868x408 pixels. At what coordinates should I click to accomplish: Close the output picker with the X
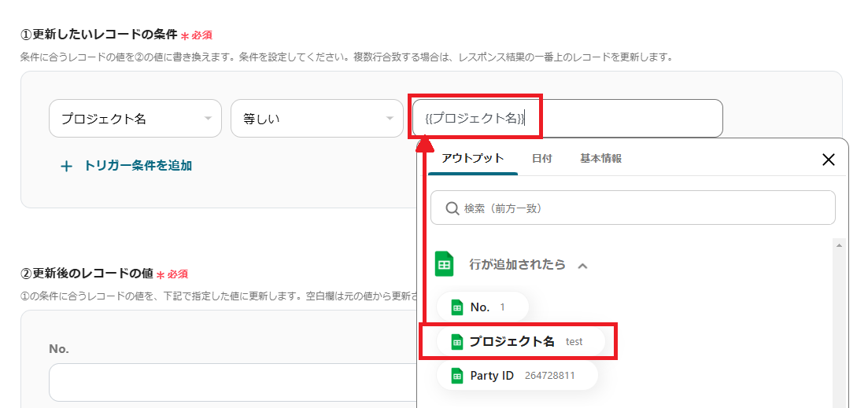[x=828, y=160]
